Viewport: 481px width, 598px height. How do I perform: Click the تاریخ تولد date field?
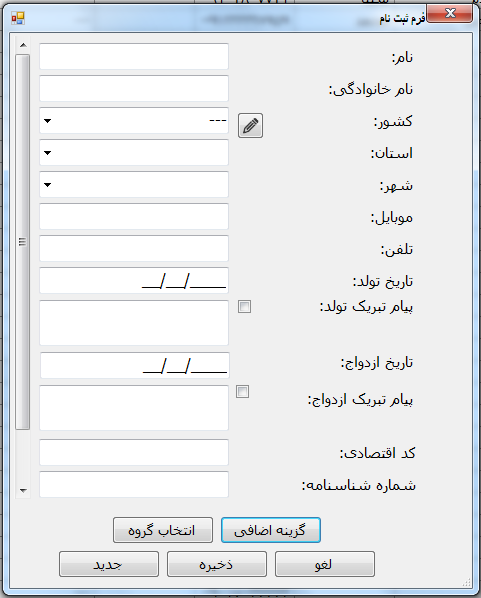[x=134, y=281]
